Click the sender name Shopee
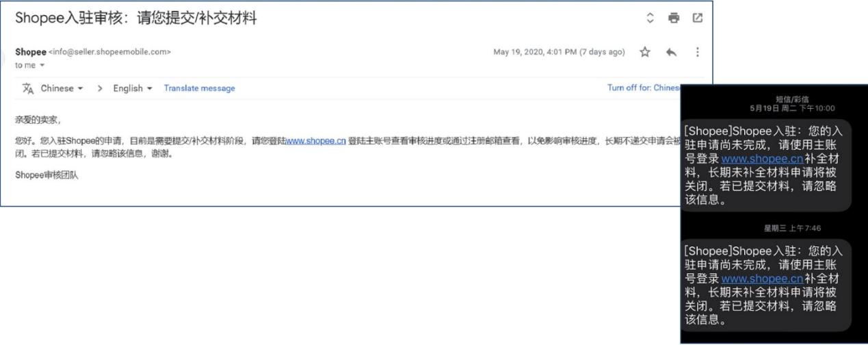The width and height of the screenshot is (868, 345). click(x=31, y=52)
